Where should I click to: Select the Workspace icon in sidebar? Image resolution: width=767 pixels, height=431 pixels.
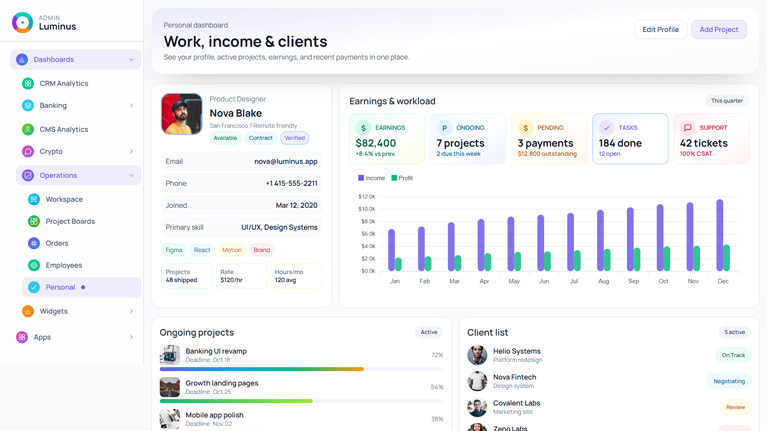tap(34, 200)
